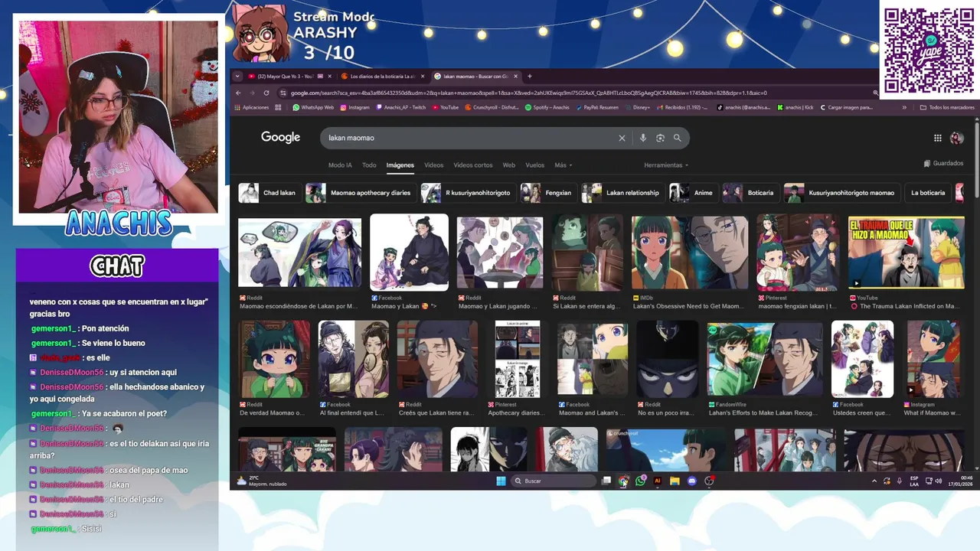Click the address bar URL
Screen dimensions: 980x551
[x=528, y=93]
